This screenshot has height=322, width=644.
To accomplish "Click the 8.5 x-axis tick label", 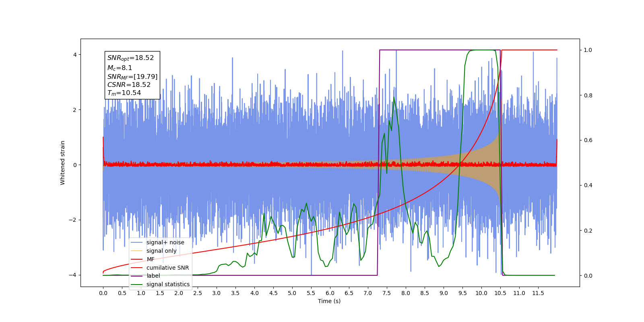I will (x=425, y=293).
